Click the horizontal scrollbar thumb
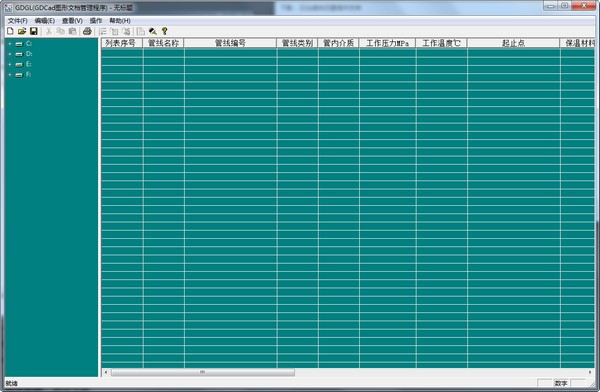The image size is (600, 392). pos(203,372)
